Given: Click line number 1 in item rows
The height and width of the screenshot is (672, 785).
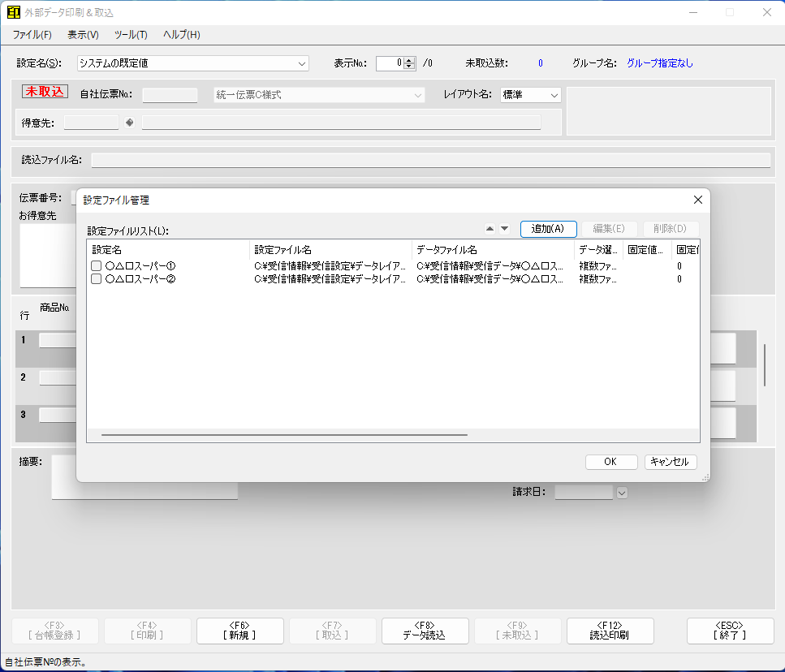Looking at the screenshot, I should point(23,340).
